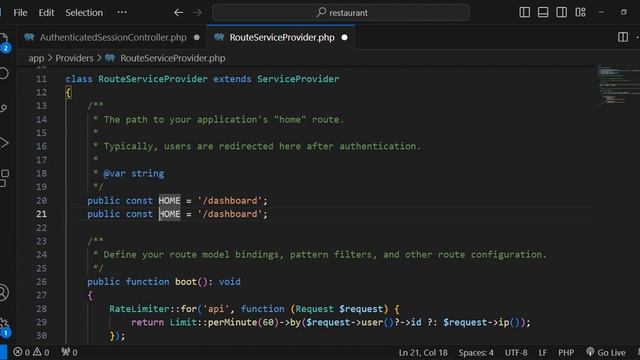Viewport: 640px width, 360px height.
Task: Start Go Live server
Action: [606, 353]
